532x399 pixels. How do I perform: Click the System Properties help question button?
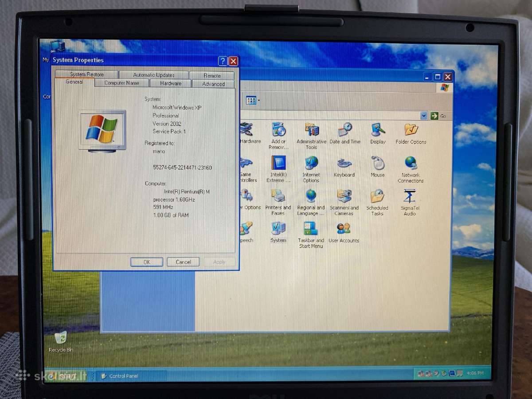coord(223,61)
